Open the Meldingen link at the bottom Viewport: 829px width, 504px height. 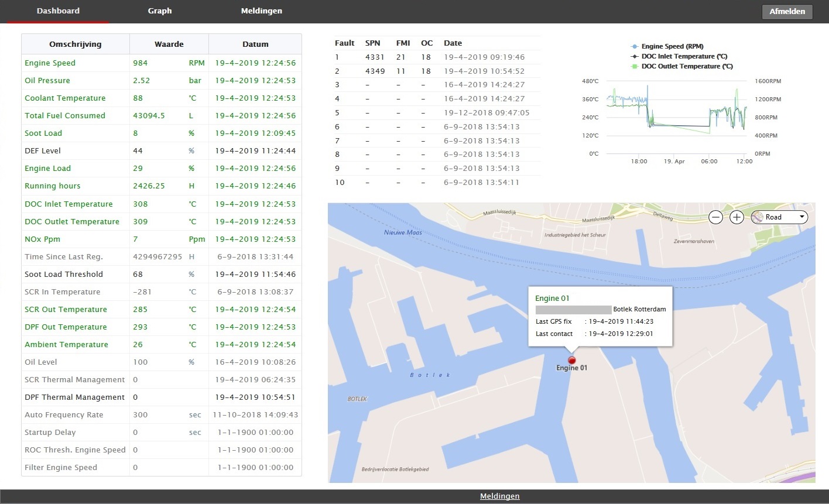coord(499,496)
